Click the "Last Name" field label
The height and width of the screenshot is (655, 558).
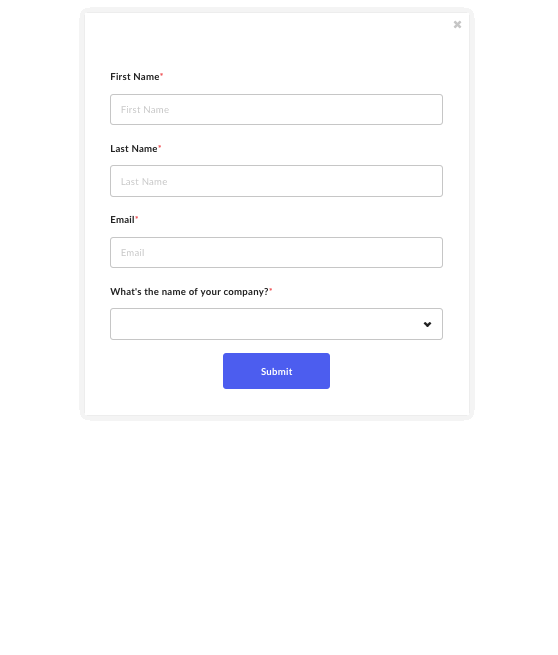134,149
